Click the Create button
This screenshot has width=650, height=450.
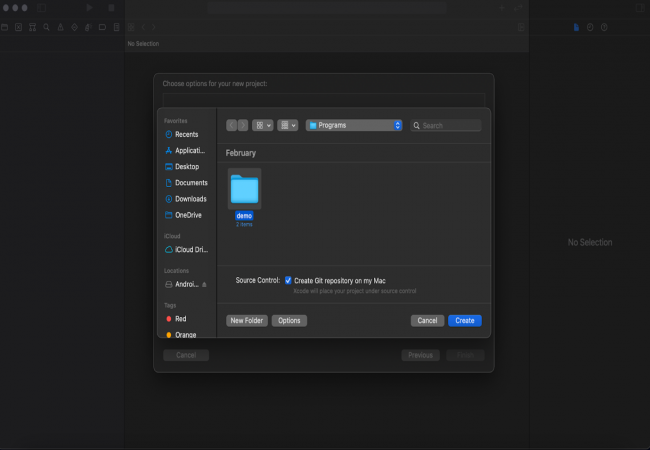coord(465,320)
